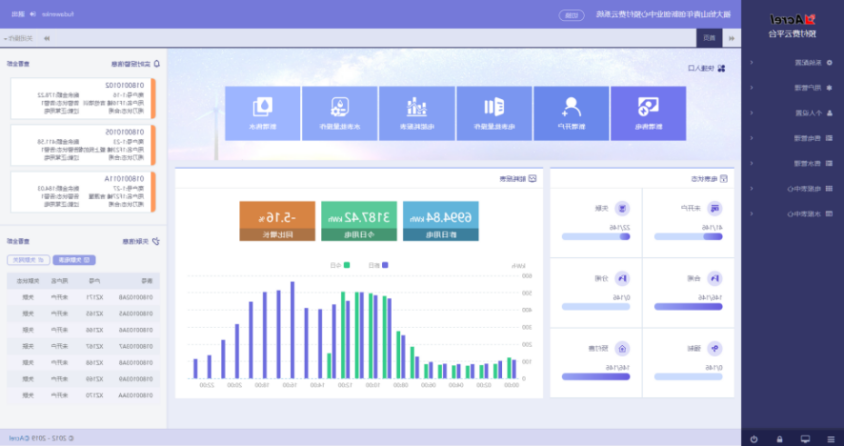
Task: Open the 新增开户 tile with person-plus icon
Action: (571, 114)
